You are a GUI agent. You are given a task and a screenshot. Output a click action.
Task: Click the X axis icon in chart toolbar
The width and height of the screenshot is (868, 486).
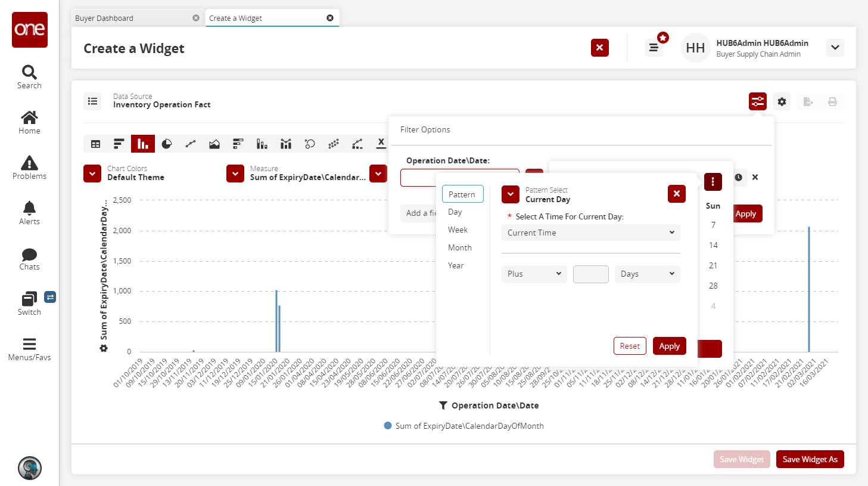pyautogui.click(x=381, y=144)
